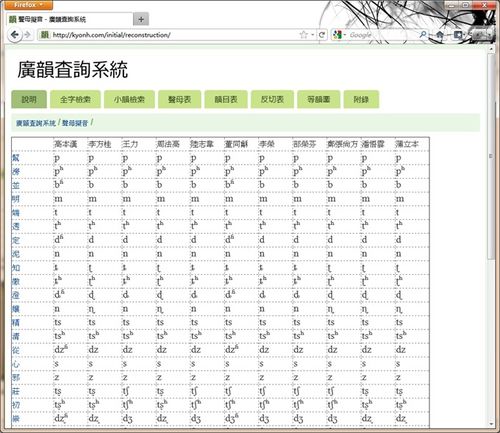
Task: Click the 明 initial link in the table
Action: [16, 199]
